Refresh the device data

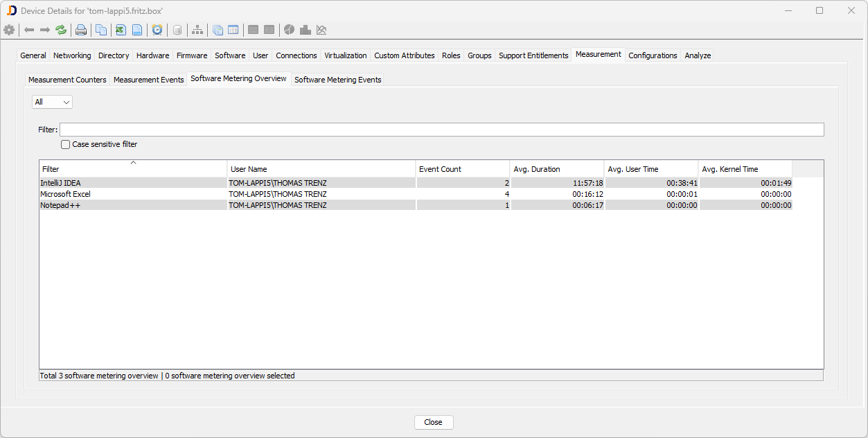point(61,30)
